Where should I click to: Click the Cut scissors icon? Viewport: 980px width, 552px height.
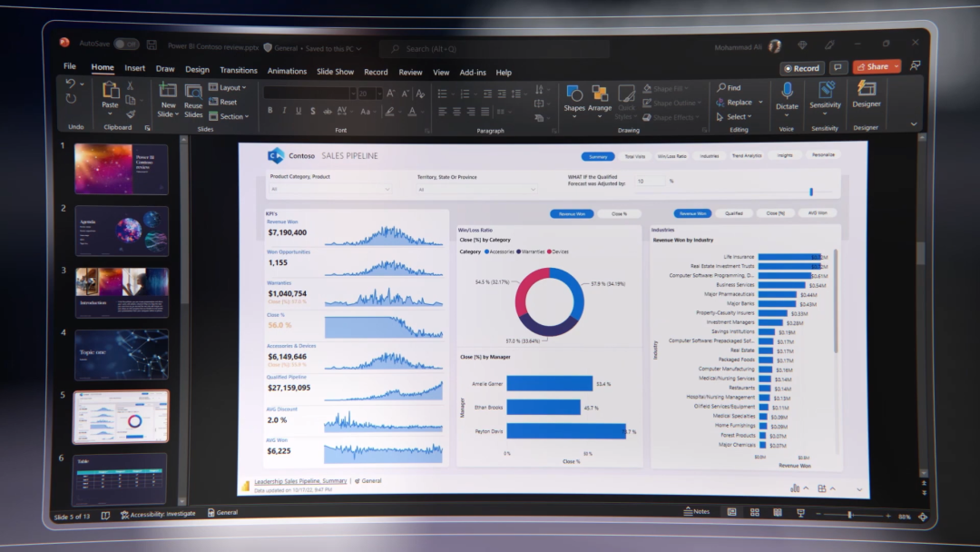pos(130,85)
